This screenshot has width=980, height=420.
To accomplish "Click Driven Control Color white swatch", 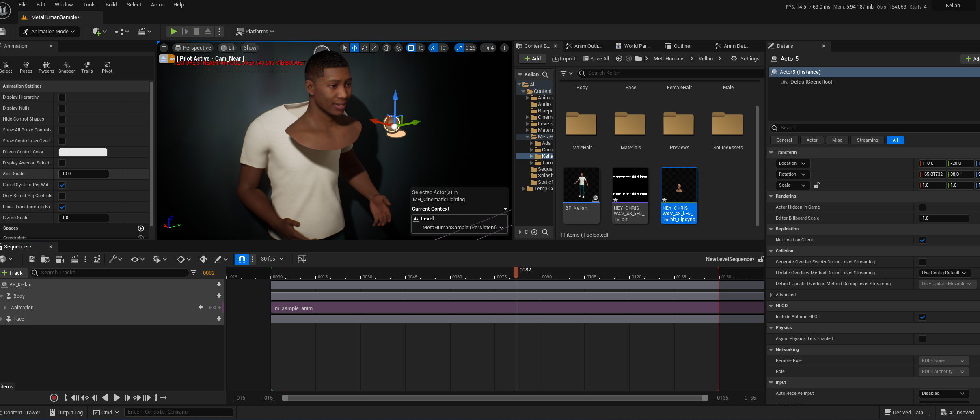I will [83, 152].
